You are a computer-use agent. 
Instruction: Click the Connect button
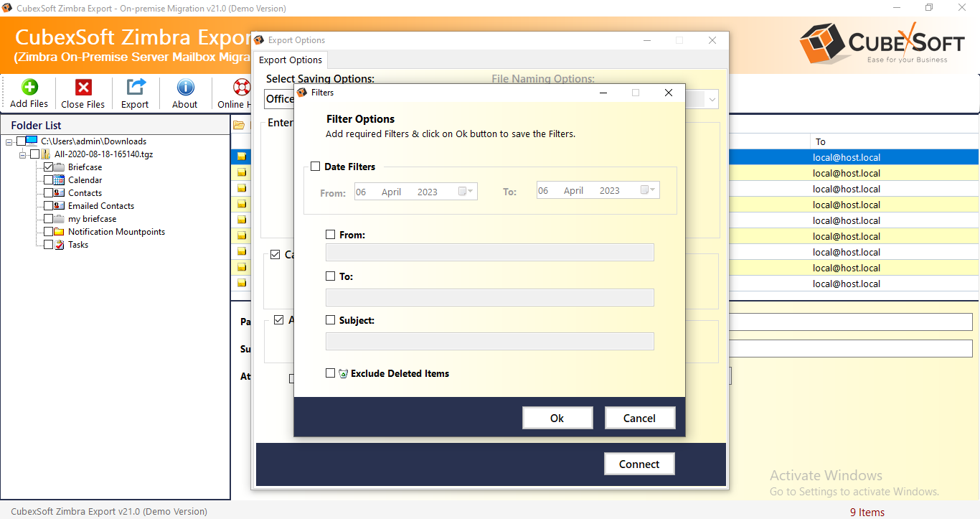639,464
